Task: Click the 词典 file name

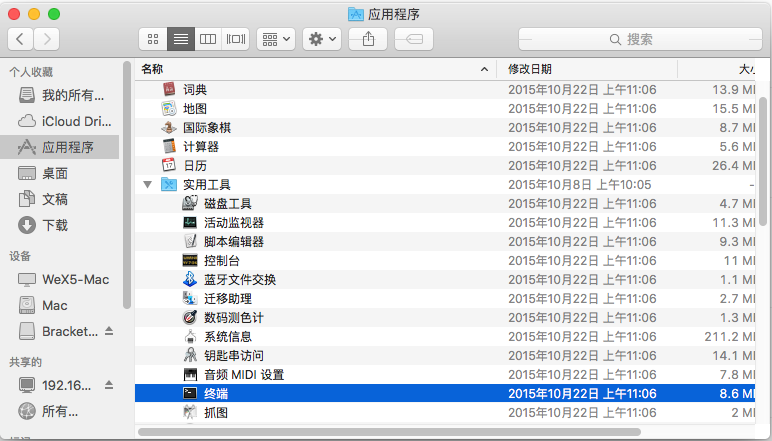Action: (x=195, y=90)
